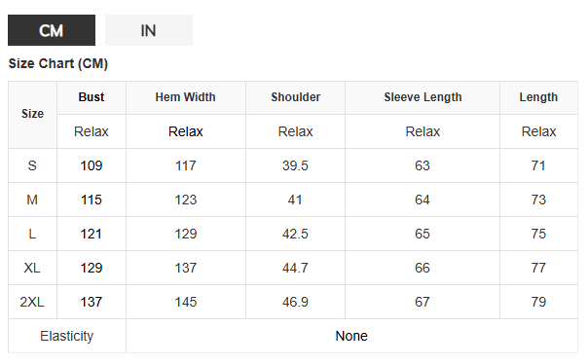This screenshot has height=364, width=588.
Task: Select the XL size row label
Action: point(33,268)
